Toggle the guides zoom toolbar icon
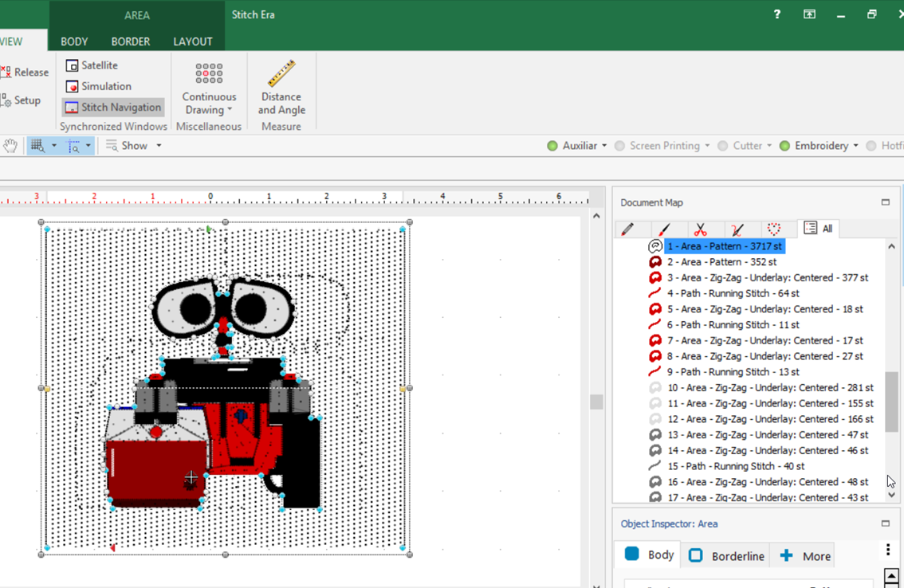The height and width of the screenshot is (588, 904). pos(74,146)
